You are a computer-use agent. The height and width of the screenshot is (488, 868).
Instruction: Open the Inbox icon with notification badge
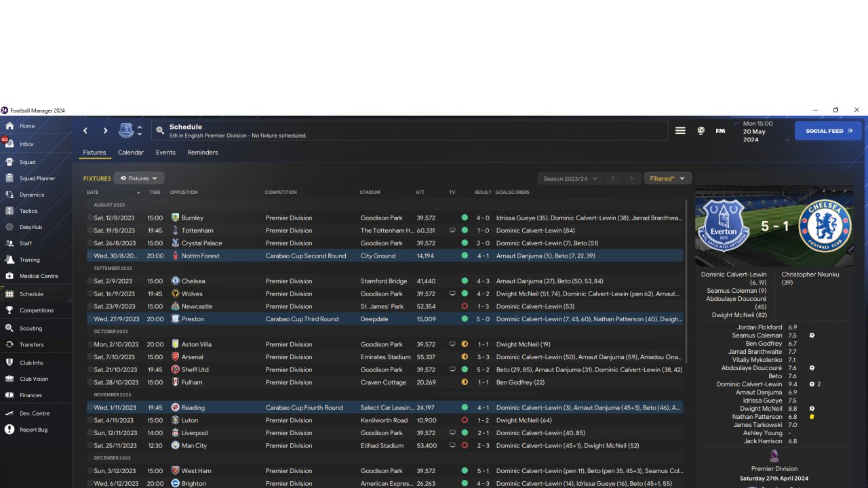tap(9, 144)
